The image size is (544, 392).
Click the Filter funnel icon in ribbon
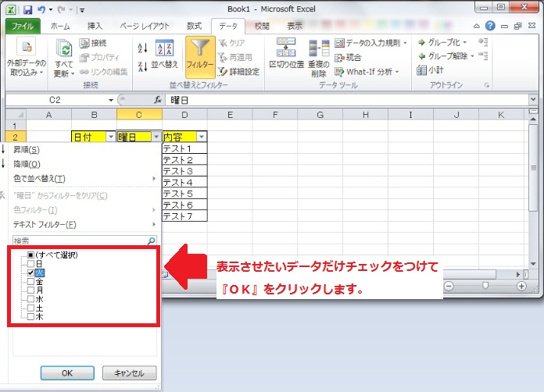pos(200,47)
